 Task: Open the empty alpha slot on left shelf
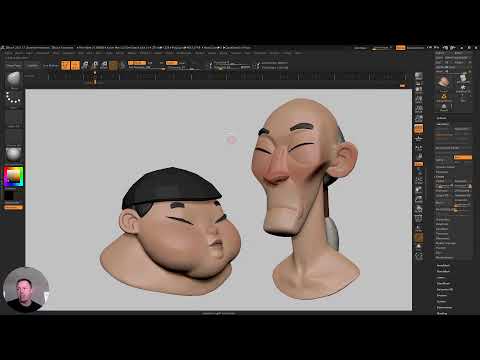pyautogui.click(x=14, y=118)
